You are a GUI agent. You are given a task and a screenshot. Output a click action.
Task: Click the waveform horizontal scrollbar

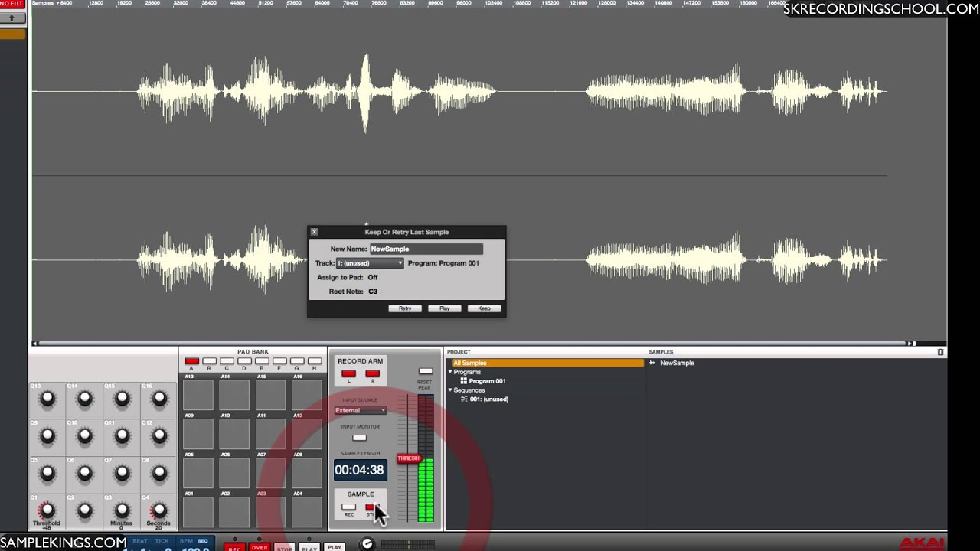471,343
